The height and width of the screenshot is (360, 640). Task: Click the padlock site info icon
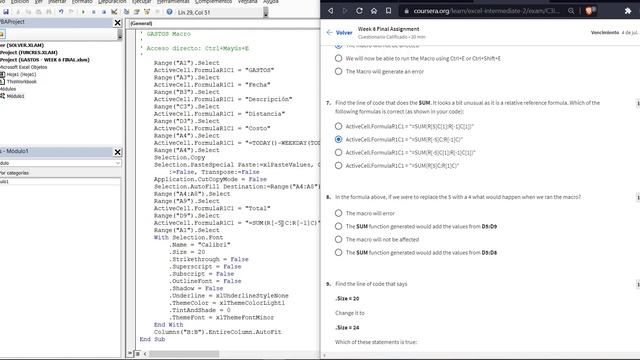(x=407, y=11)
